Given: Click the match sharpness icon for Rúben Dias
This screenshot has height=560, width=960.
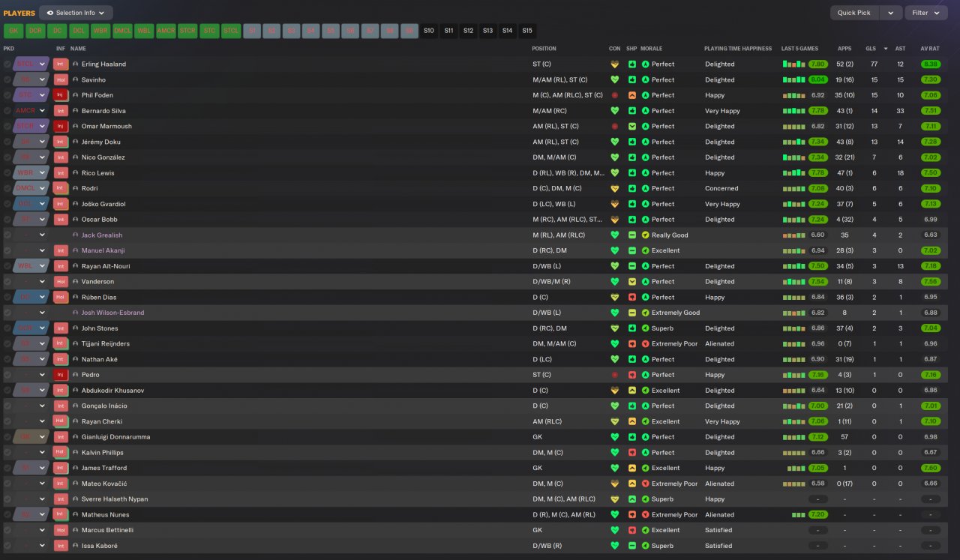Looking at the screenshot, I should pos(632,298).
